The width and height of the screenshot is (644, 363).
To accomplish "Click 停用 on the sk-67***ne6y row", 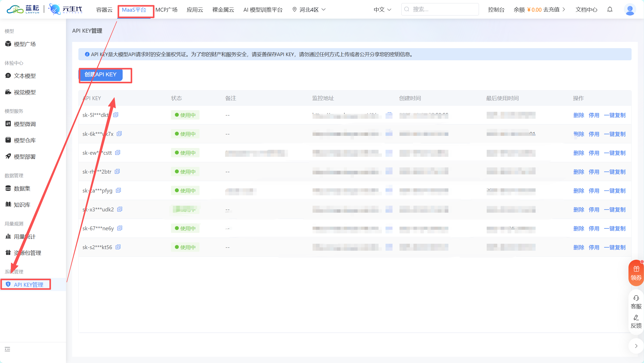I will [x=594, y=228].
